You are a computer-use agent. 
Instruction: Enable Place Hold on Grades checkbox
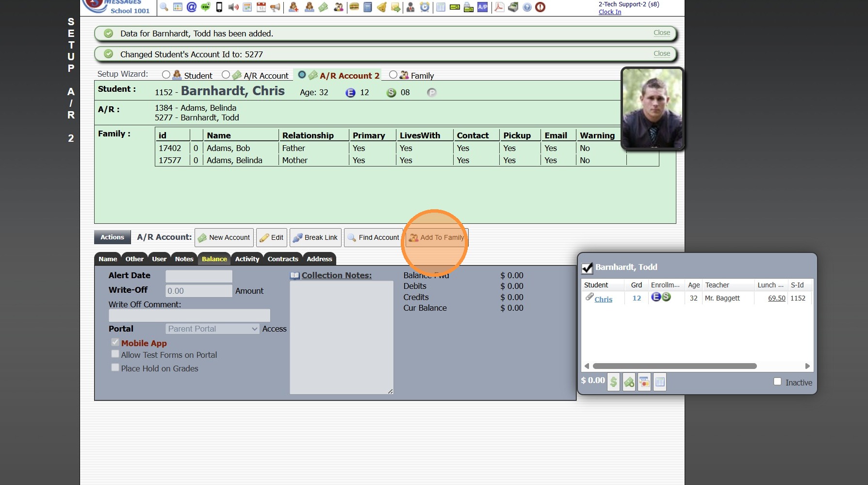(115, 368)
